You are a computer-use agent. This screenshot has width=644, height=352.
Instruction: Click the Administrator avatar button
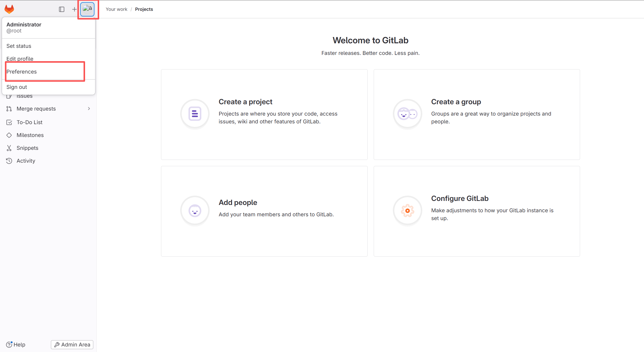[87, 9]
